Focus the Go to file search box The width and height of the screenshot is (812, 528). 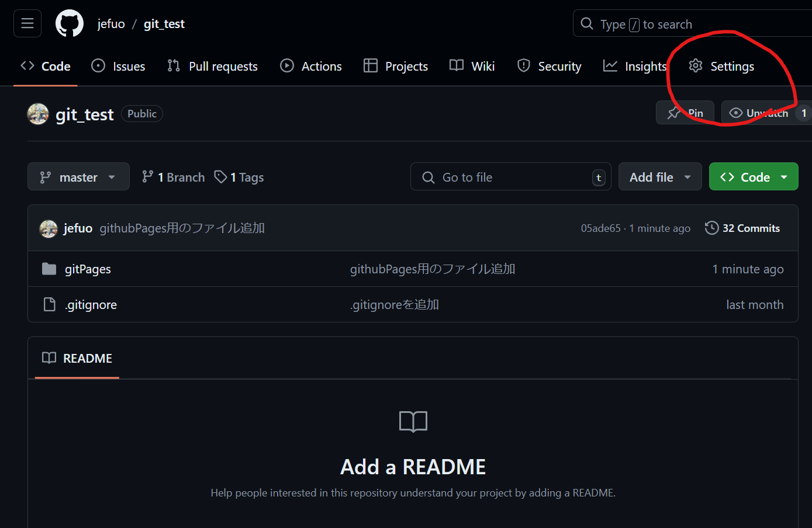(x=511, y=177)
